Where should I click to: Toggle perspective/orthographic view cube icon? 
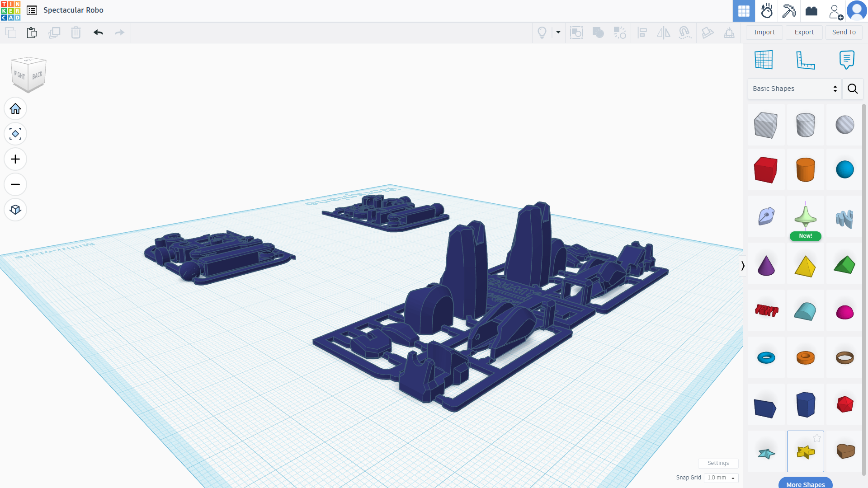15,210
